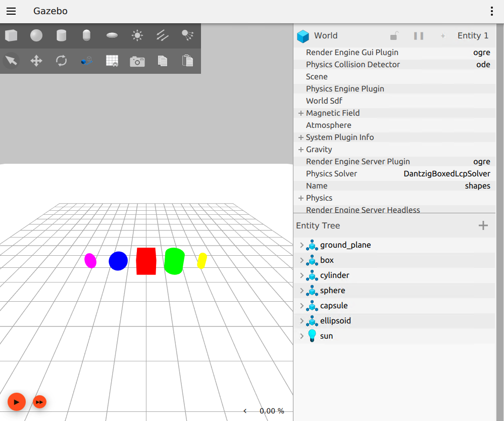Click the Atmosphere property row
504x421 pixels.
pos(394,125)
